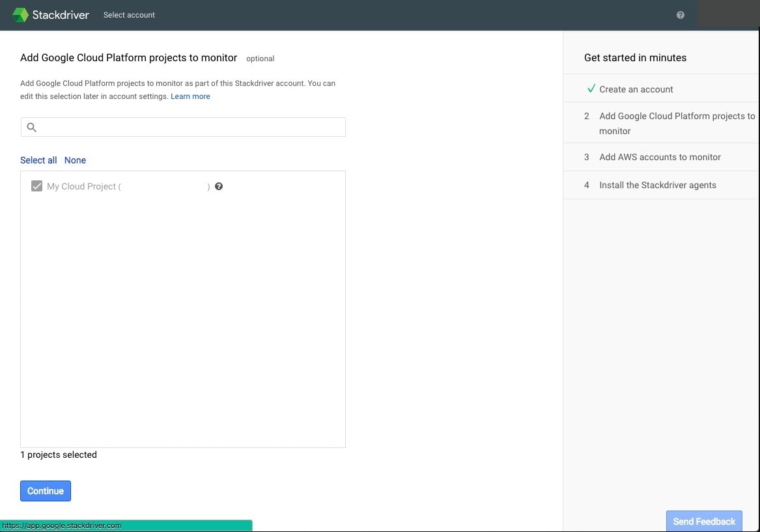Toggle the My Cloud Project checkbox
Image resolution: width=760 pixels, height=532 pixels.
[36, 186]
